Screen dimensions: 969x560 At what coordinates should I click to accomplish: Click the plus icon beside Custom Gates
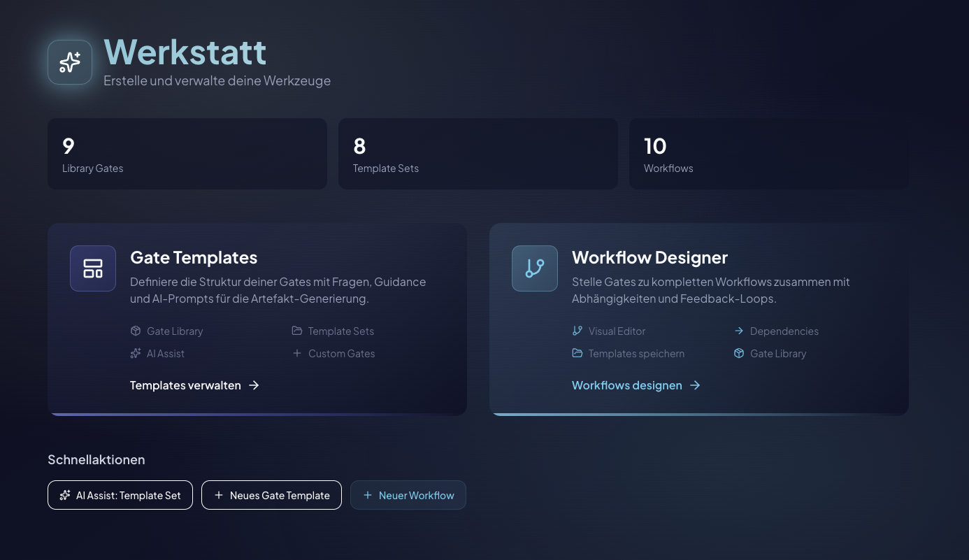[x=297, y=353]
